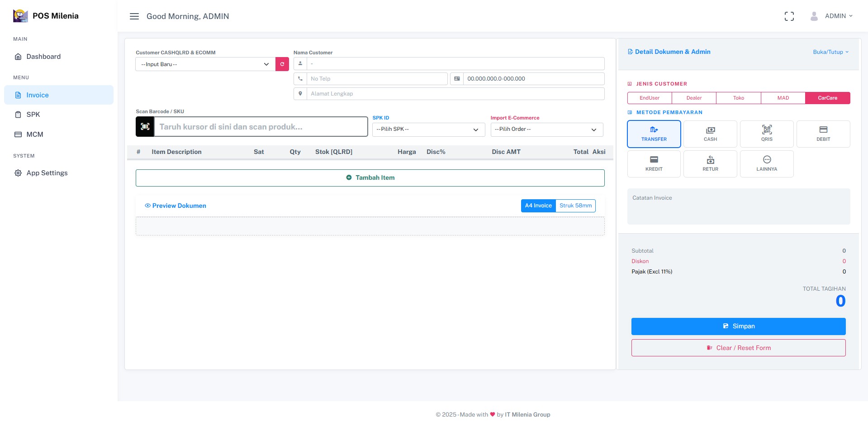Select QRIS payment method
868x427 pixels.
coord(766,134)
